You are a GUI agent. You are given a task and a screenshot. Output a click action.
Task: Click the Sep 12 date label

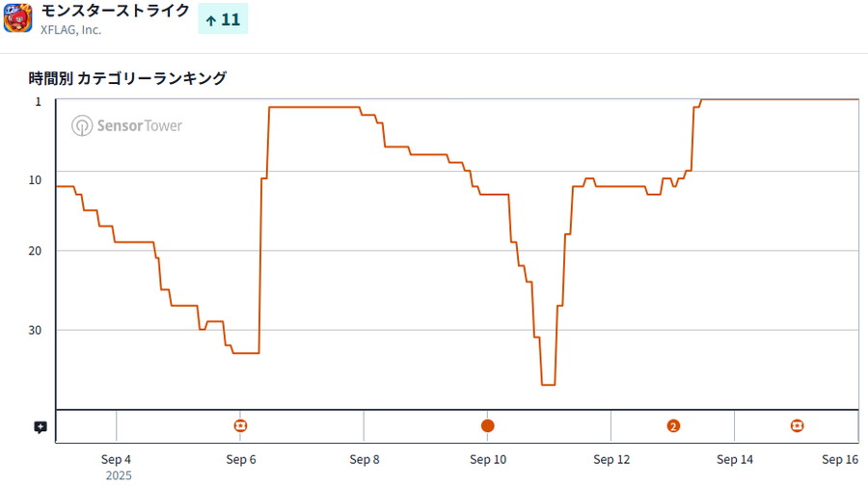point(610,459)
